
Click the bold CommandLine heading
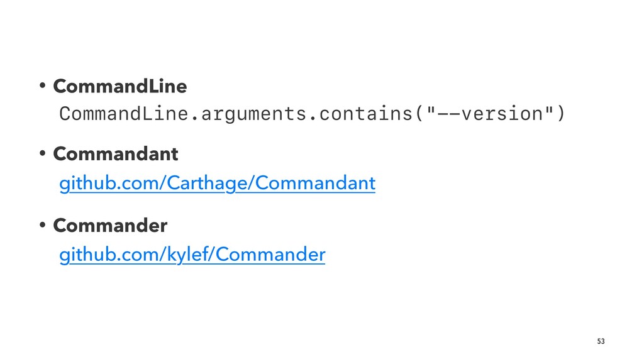click(120, 86)
